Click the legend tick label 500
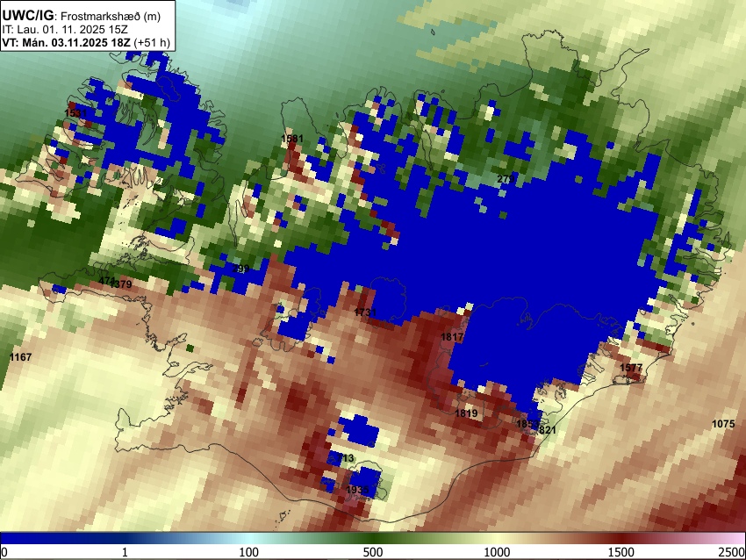 pos(373,552)
